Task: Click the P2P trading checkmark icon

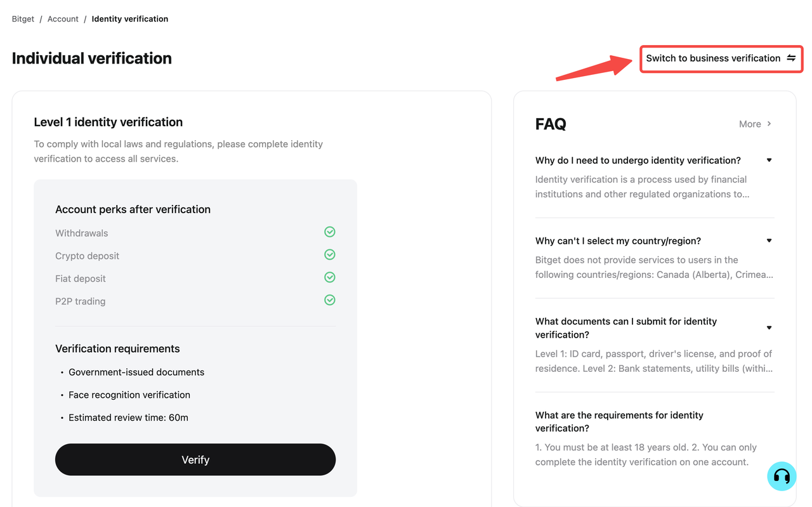Action: (x=329, y=300)
